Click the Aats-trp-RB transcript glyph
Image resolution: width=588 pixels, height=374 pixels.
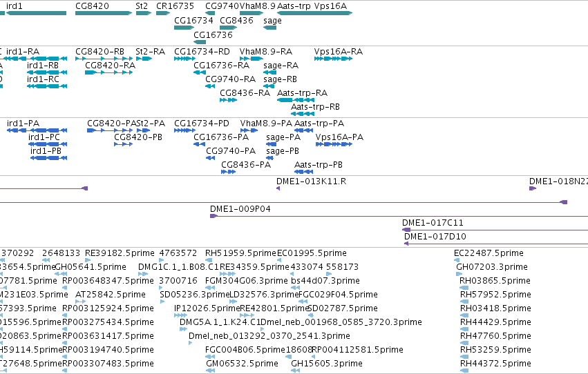click(x=303, y=114)
